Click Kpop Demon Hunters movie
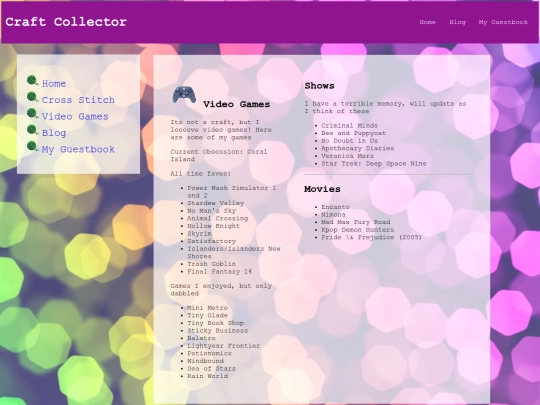540x405 pixels. coord(357,230)
